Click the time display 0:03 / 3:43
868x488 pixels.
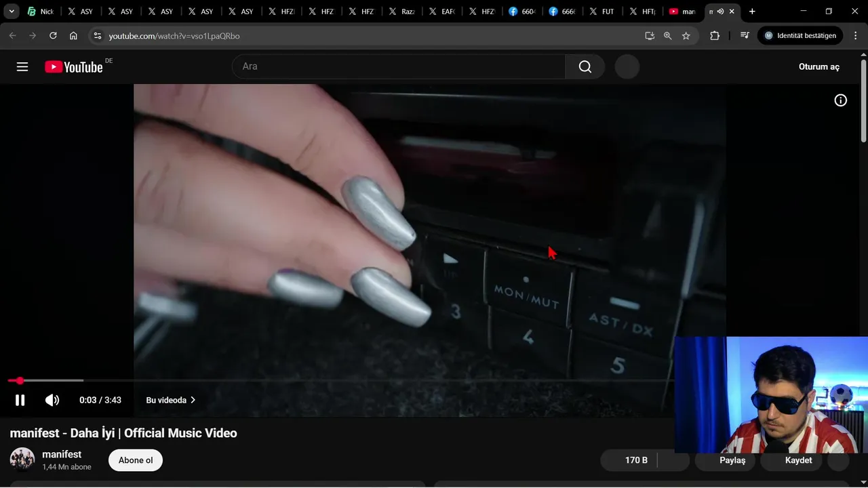tap(100, 400)
